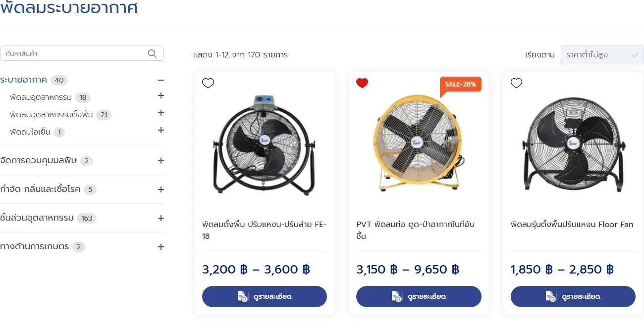View details of the FE-18 fan
This screenshot has height=322, width=644.
tap(265, 296)
